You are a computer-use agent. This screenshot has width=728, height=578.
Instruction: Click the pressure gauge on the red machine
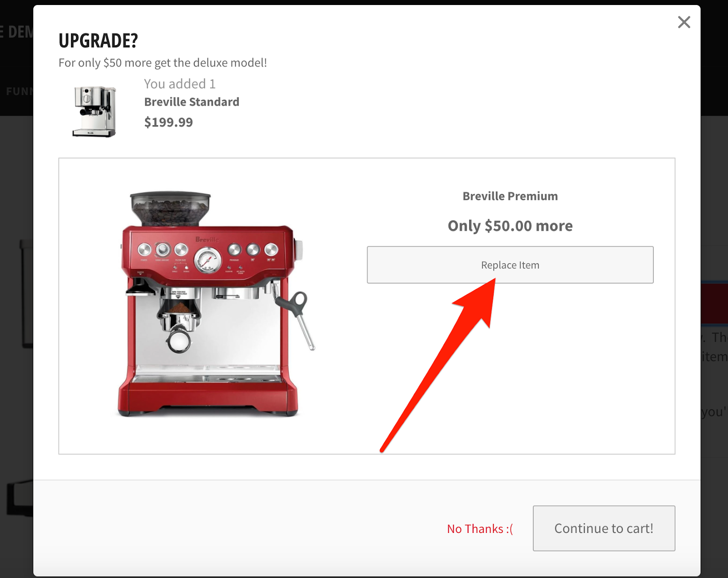click(207, 260)
